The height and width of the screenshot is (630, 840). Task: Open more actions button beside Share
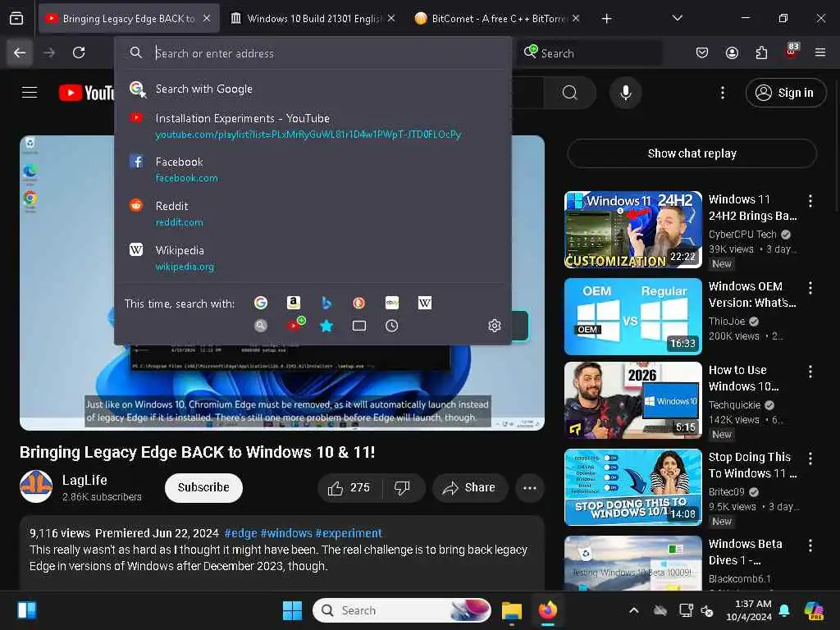[530, 488]
